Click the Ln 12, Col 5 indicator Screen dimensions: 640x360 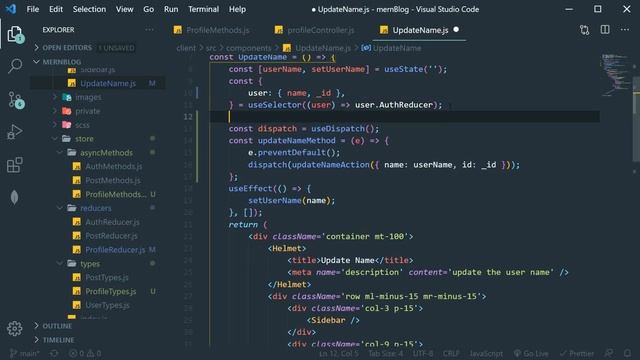click(x=339, y=353)
